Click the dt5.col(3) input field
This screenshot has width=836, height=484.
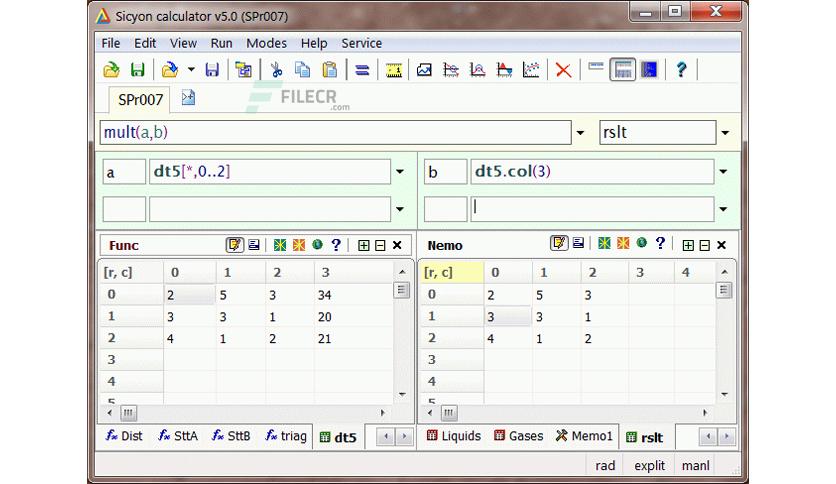tap(592, 172)
